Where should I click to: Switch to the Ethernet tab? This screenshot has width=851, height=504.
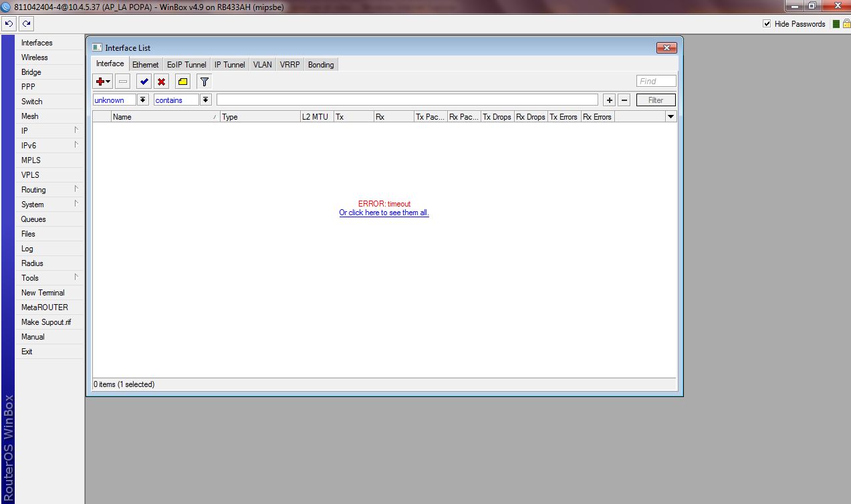145,64
